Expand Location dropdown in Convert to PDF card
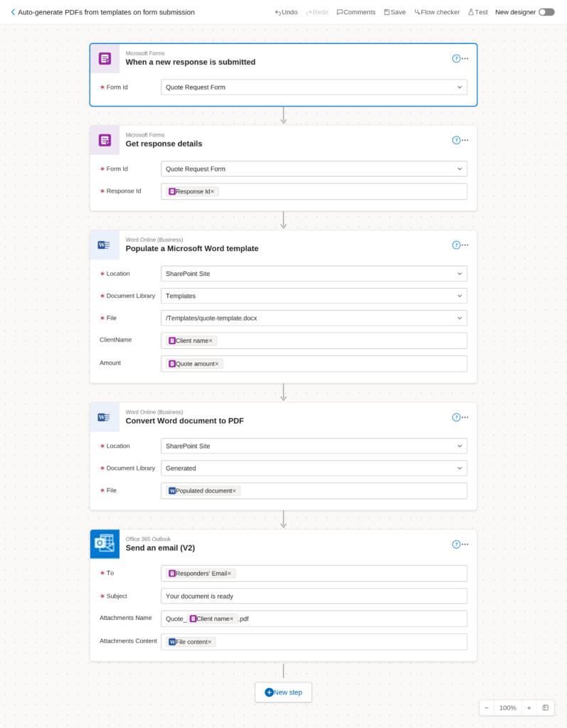Viewport: 567px width, 728px height. pos(459,446)
